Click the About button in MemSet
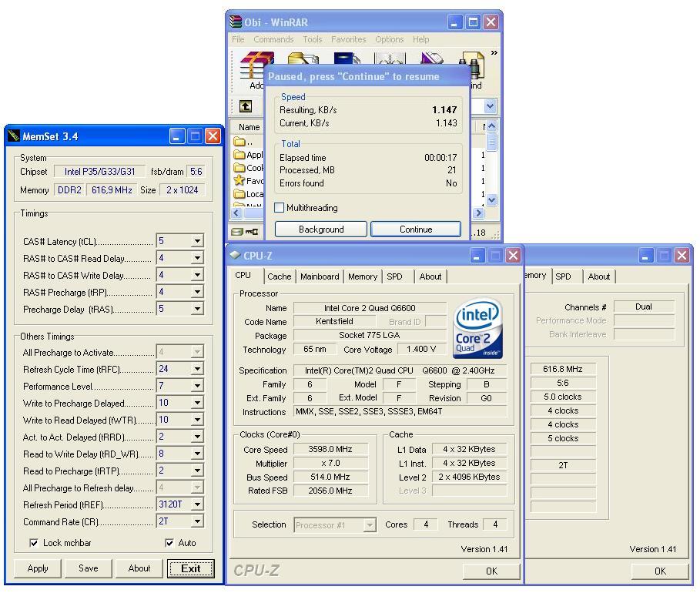The image size is (700, 593). [x=139, y=568]
